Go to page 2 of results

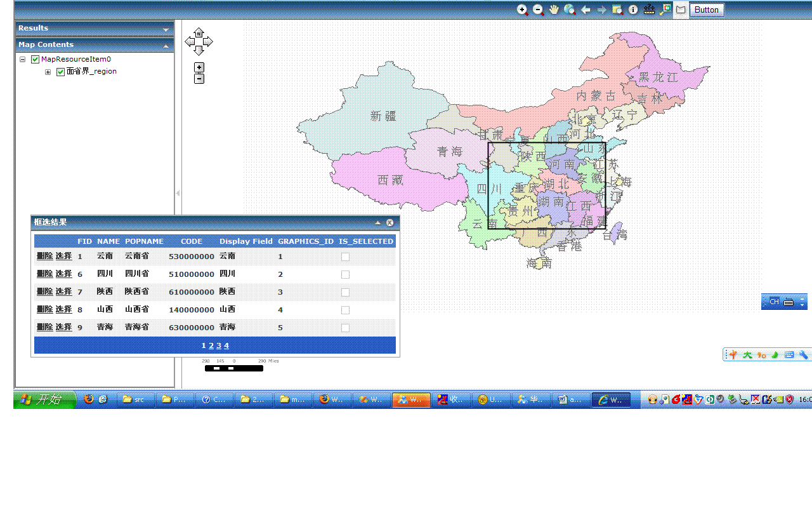[x=211, y=345]
